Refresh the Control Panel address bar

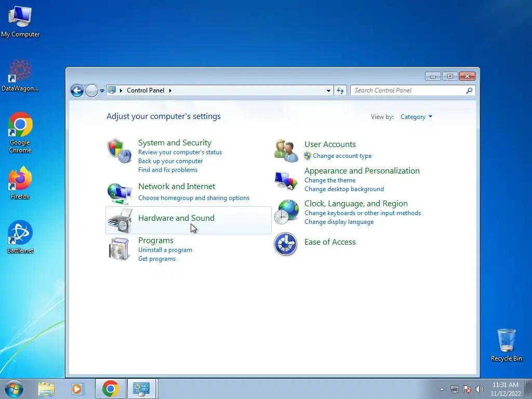tap(340, 90)
